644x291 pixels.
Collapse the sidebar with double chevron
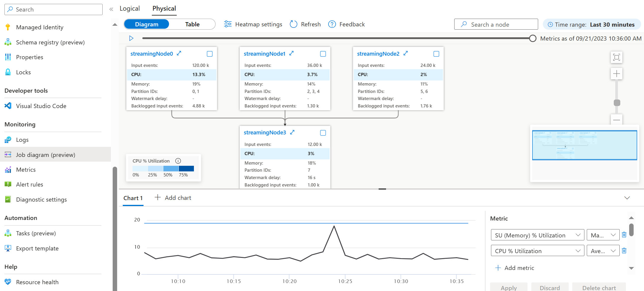111,9
